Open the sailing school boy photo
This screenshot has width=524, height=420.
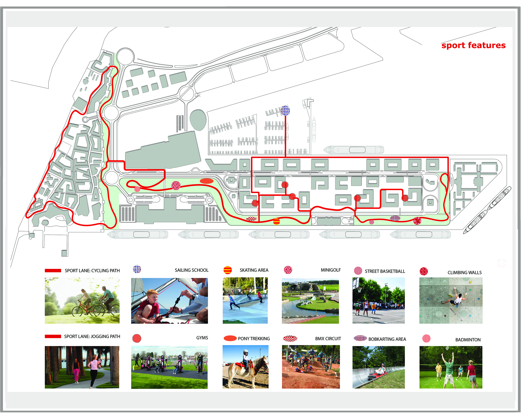(169, 301)
